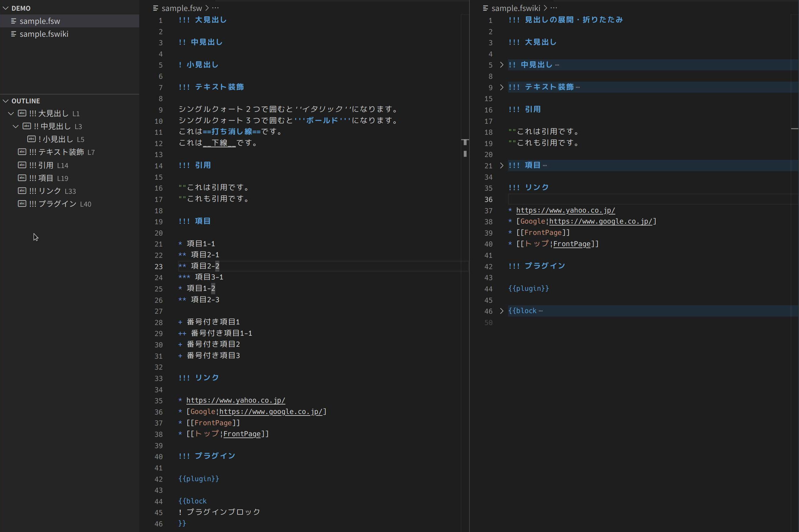Viewport: 799px width, 532px height.
Task: Click file icon next to sample.fswiki in explorer
Action: pyautogui.click(x=14, y=34)
